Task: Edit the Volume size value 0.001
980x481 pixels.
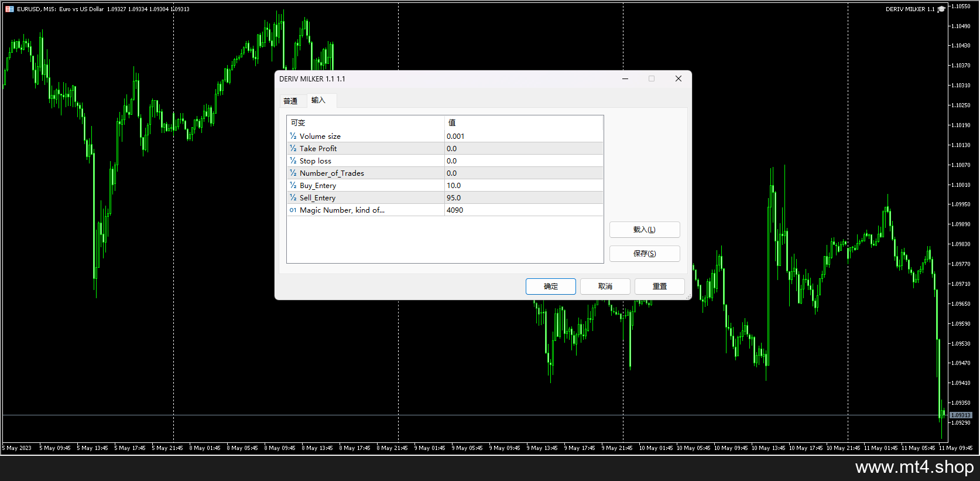Action: [524, 136]
